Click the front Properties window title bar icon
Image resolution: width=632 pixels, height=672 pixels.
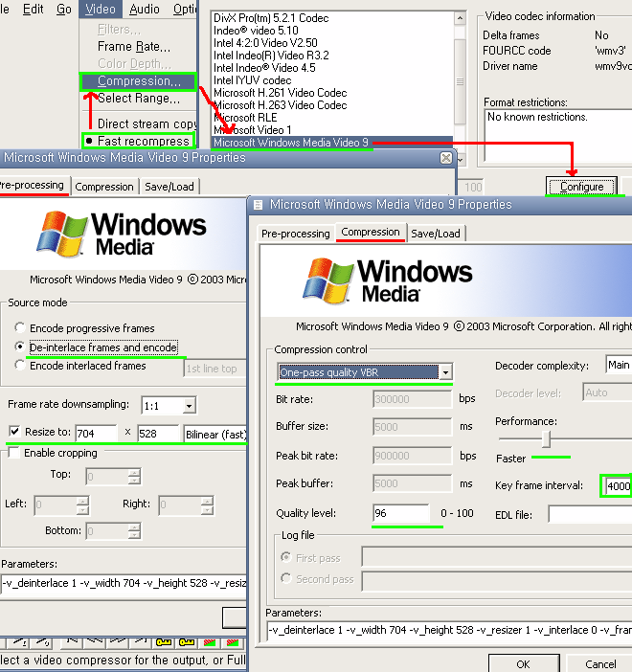click(x=259, y=205)
